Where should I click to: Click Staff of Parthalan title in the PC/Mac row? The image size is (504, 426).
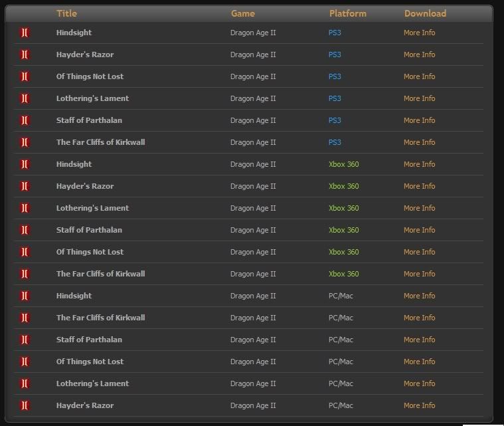(89, 340)
